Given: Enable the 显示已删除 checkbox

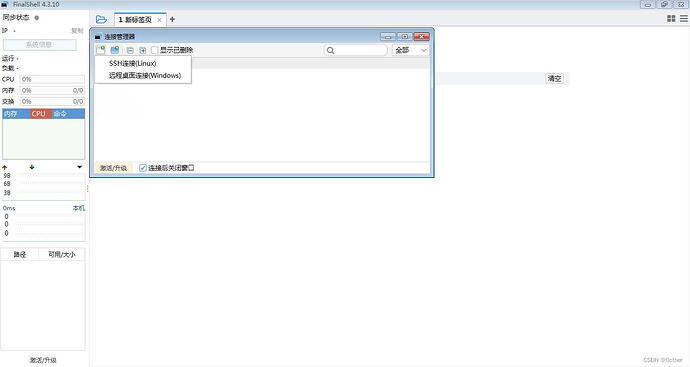Looking at the screenshot, I should [x=154, y=50].
